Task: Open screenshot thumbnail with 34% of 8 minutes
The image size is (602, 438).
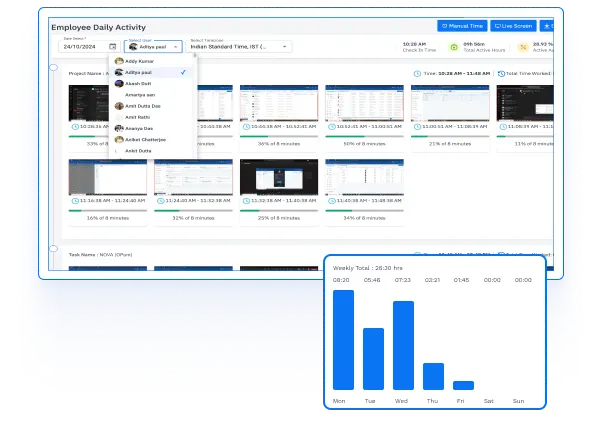Action: click(x=364, y=177)
